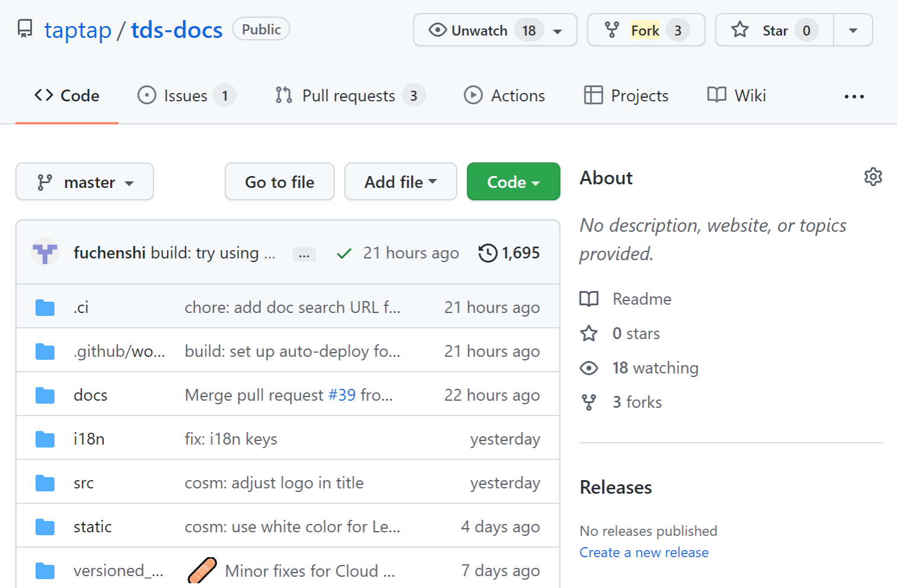
Task: Open commit 'fix: i18n keys'
Action: [231, 439]
